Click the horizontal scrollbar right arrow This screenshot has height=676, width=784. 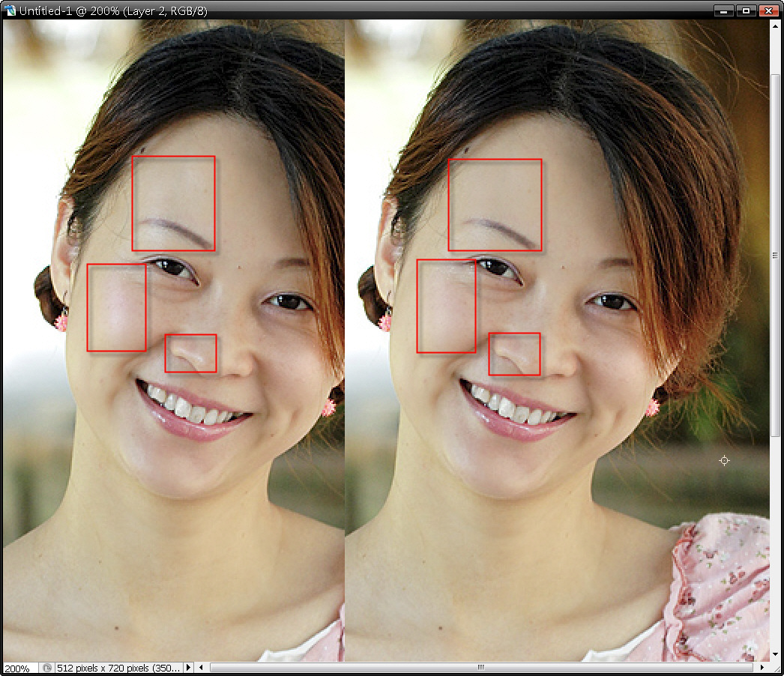click(762, 668)
